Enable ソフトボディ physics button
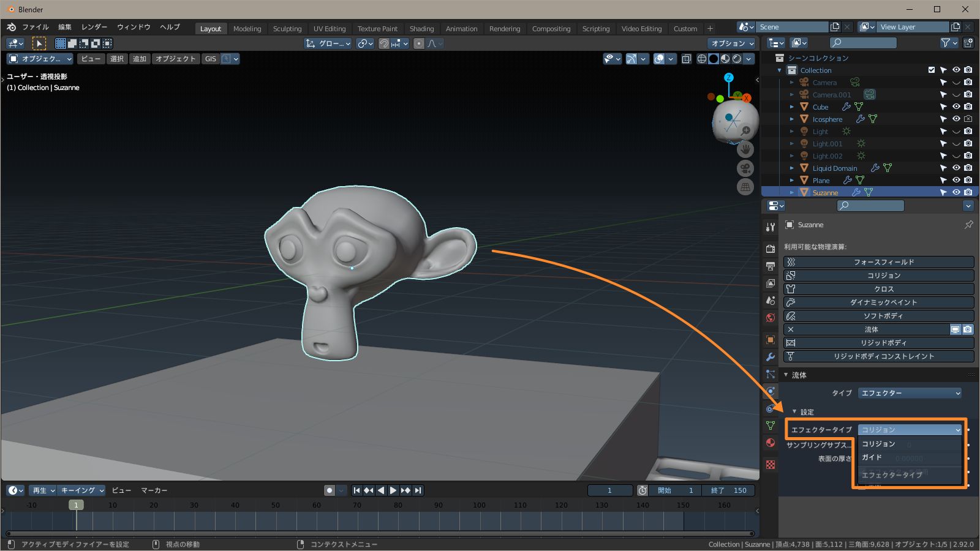 [x=878, y=316]
